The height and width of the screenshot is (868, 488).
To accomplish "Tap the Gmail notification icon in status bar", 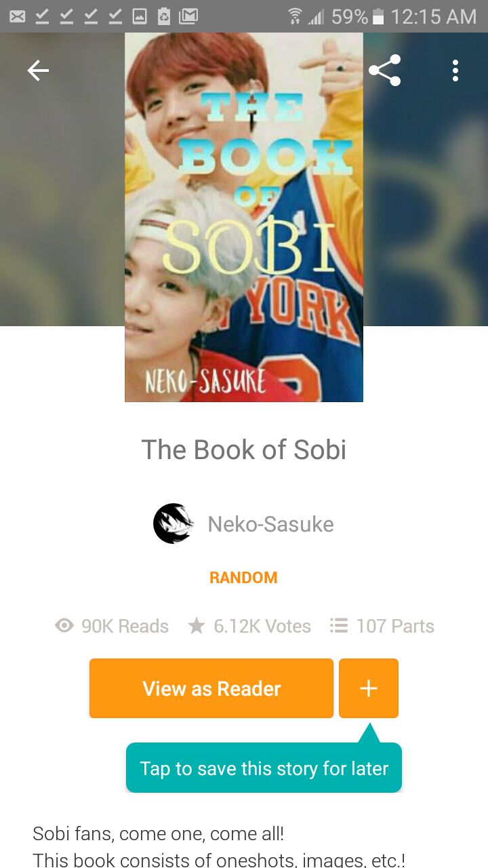I will tap(188, 16).
